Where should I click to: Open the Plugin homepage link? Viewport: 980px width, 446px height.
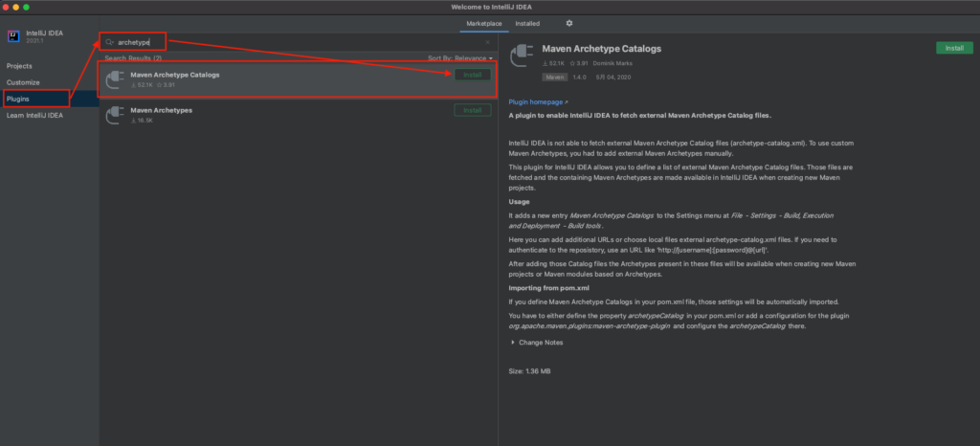[538, 101]
